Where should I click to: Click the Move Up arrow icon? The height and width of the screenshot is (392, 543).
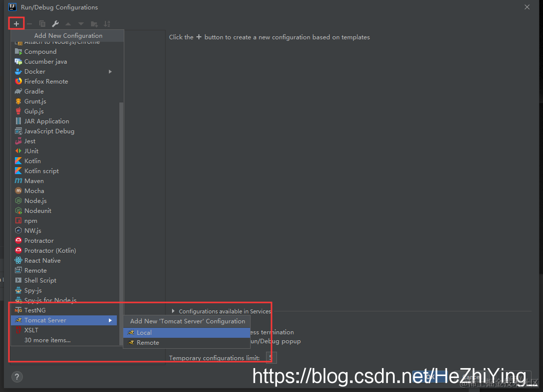(x=68, y=24)
